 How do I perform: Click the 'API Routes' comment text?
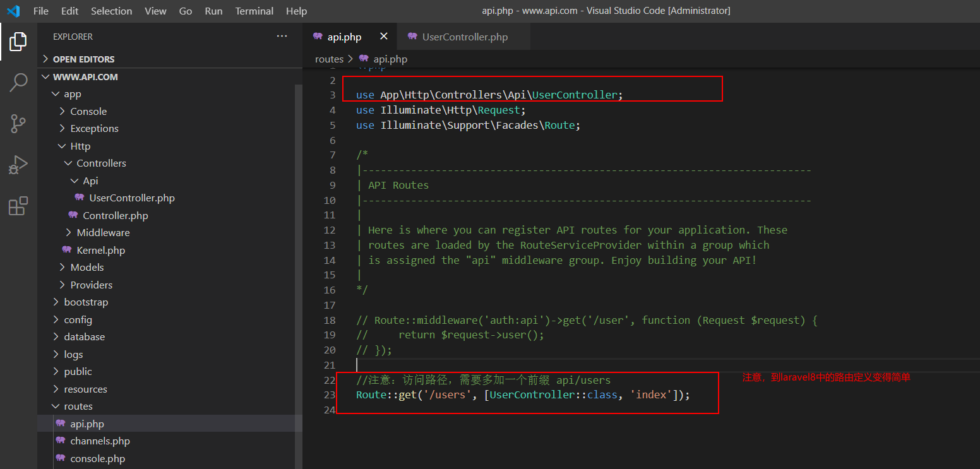click(x=398, y=185)
